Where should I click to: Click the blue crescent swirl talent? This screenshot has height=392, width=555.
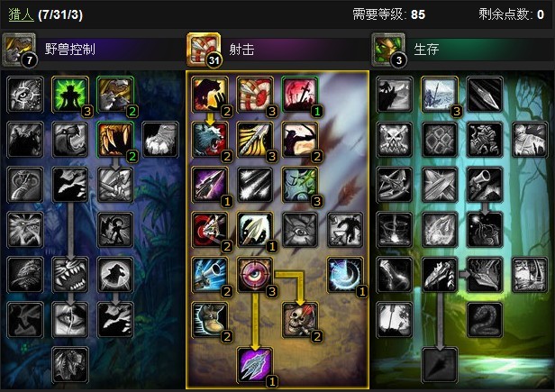345,275
